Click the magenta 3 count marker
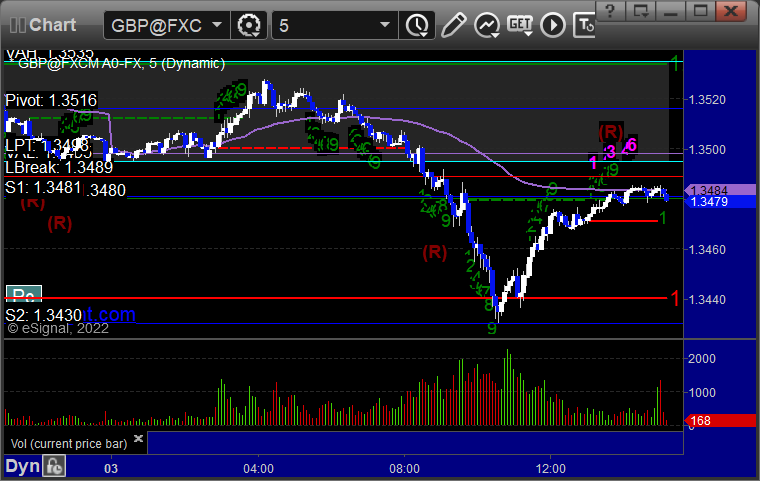760x481 pixels. 611,152
